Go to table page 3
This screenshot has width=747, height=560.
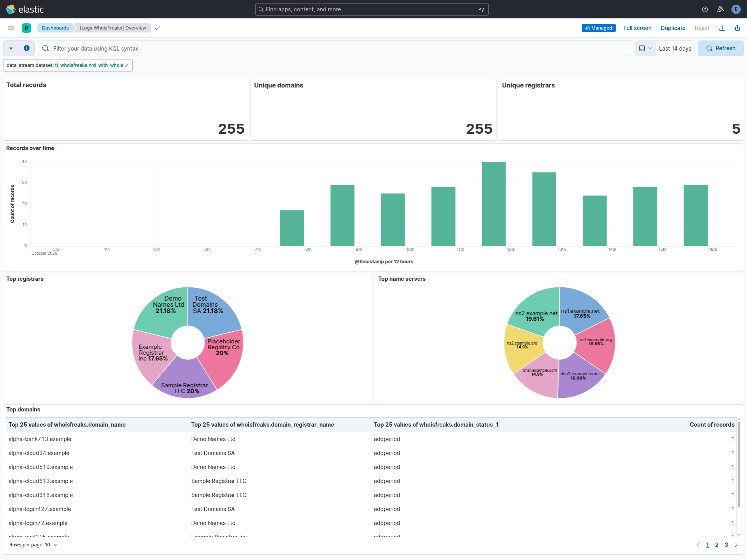[726, 545]
